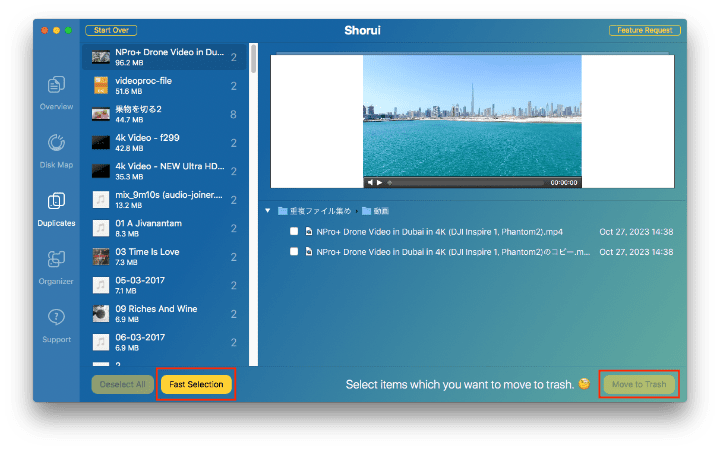Select the NPro+ Drone Video in Du... row
Viewport: 720px width, 449px height.
click(x=164, y=57)
